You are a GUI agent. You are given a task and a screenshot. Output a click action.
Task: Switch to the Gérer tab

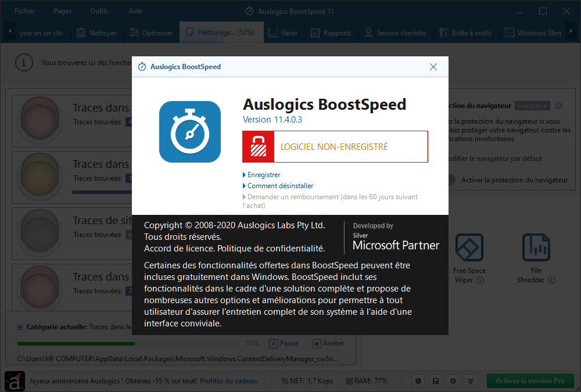[284, 33]
